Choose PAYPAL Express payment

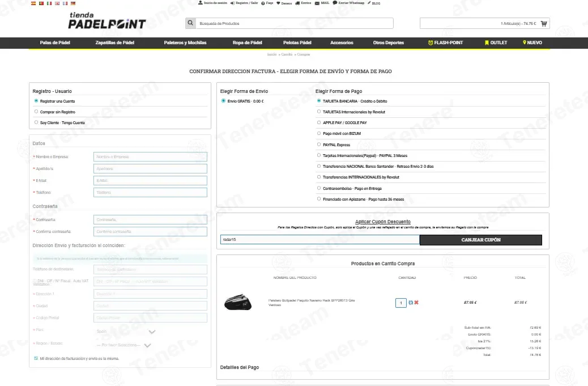319,145
